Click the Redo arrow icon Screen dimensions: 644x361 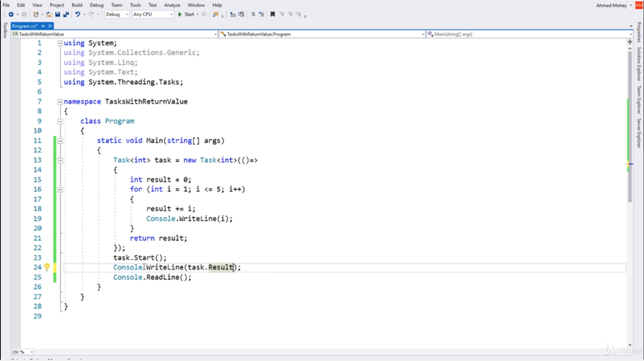pyautogui.click(x=91, y=14)
